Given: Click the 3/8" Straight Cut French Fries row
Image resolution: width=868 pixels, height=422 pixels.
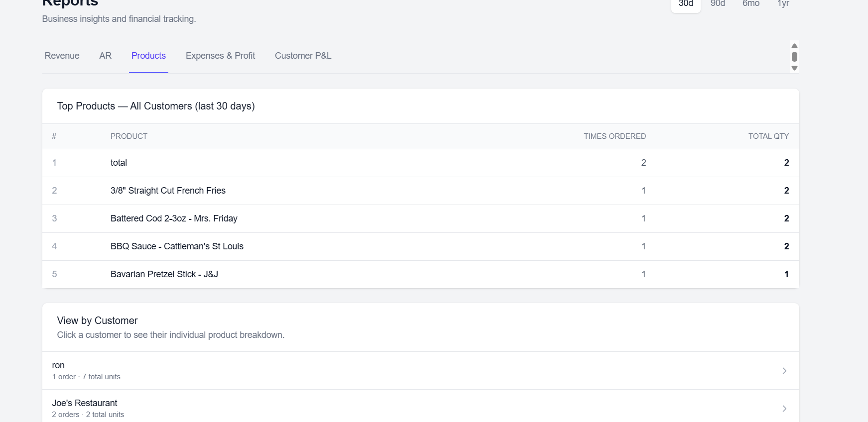Looking at the screenshot, I should coord(168,191).
